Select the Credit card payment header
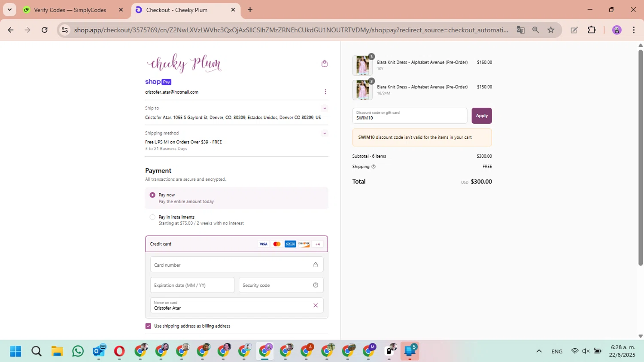644x362 pixels. (237, 244)
